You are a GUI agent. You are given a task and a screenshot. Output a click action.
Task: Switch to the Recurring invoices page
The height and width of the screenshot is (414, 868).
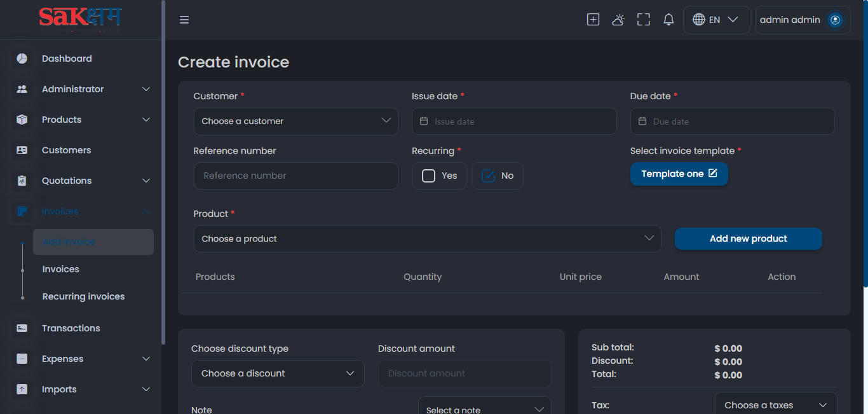(83, 296)
